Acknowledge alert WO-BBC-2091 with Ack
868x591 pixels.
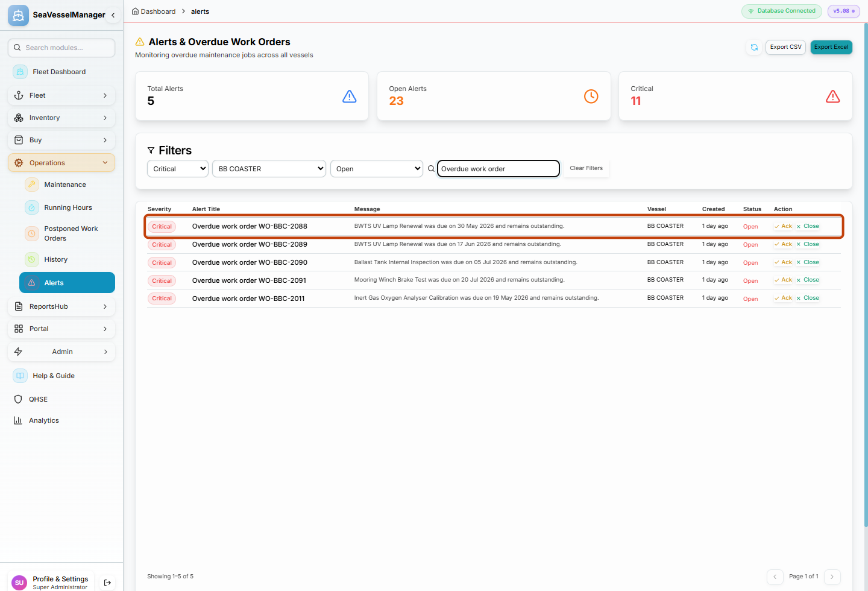coord(784,280)
